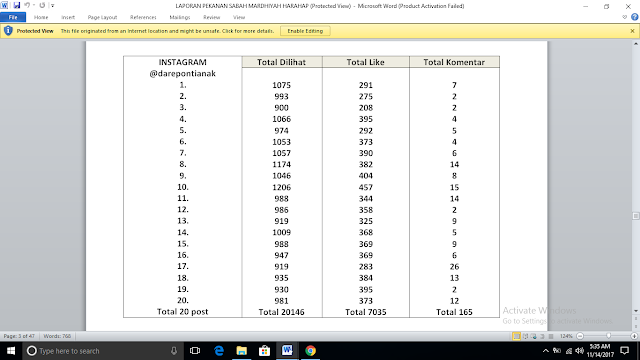Select Print Layout view in status bar
The width and height of the screenshot is (640, 360).
click(517, 336)
